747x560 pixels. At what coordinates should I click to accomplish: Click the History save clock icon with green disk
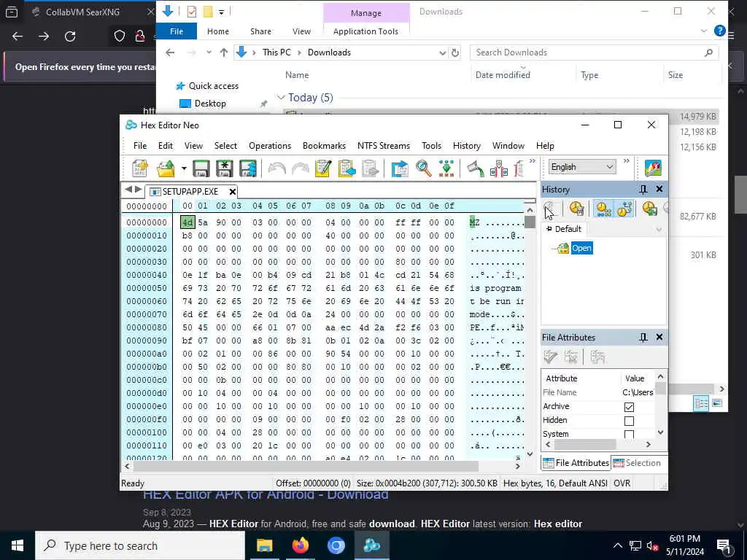coord(649,209)
